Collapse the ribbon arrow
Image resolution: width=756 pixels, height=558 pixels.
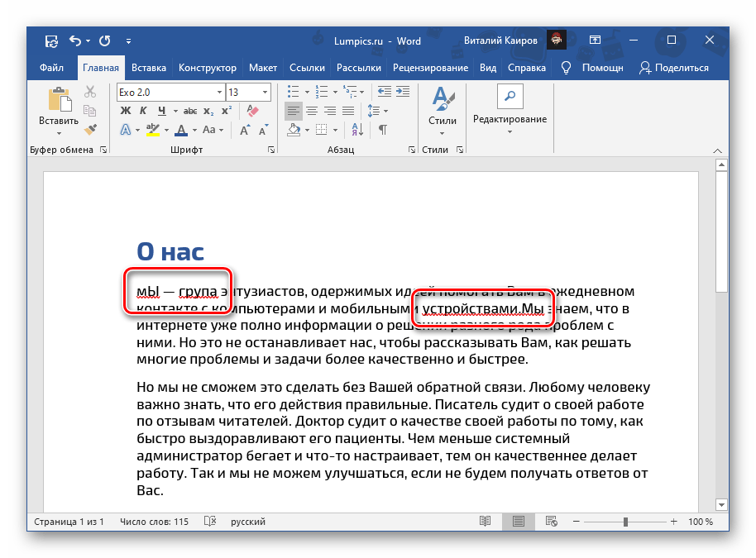[x=717, y=150]
